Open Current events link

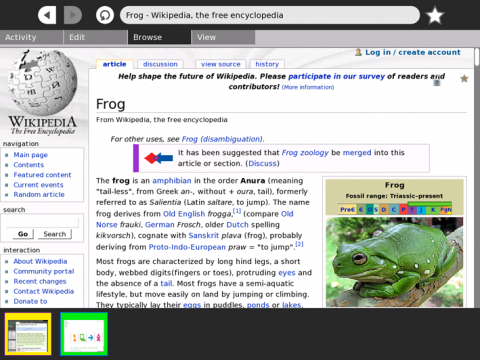click(x=38, y=185)
